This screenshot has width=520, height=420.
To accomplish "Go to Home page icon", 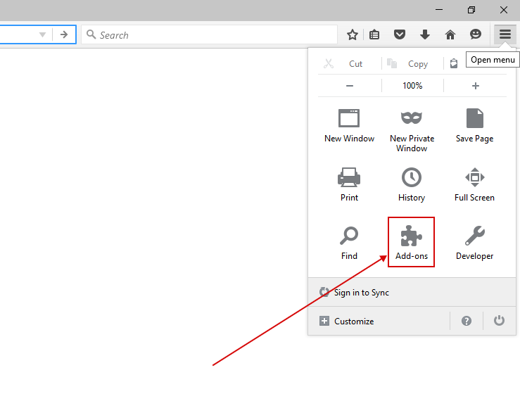I will [x=450, y=34].
